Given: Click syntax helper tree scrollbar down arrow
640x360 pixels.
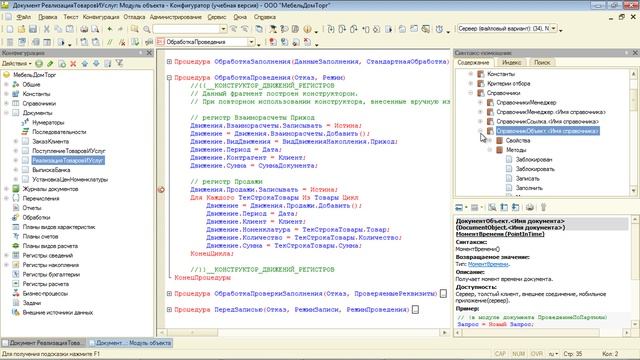Looking at the screenshot, I should pos(634,191).
